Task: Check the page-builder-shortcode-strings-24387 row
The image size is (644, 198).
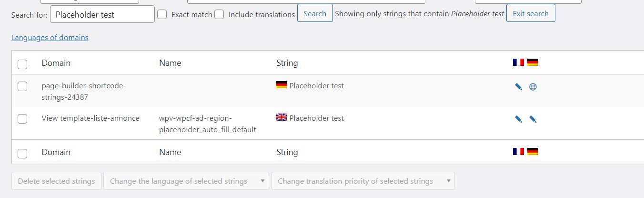Action: click(x=22, y=86)
